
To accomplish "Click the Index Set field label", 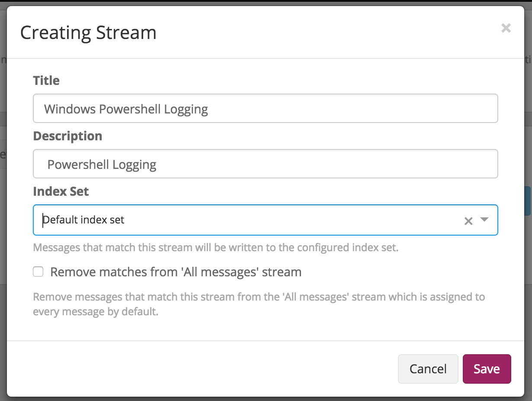I will [61, 191].
